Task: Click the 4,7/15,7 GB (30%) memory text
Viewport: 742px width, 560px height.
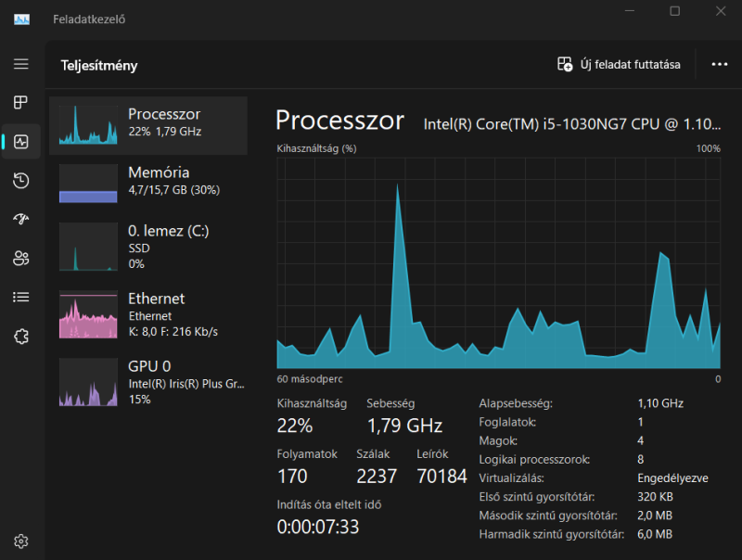Action: (x=174, y=190)
